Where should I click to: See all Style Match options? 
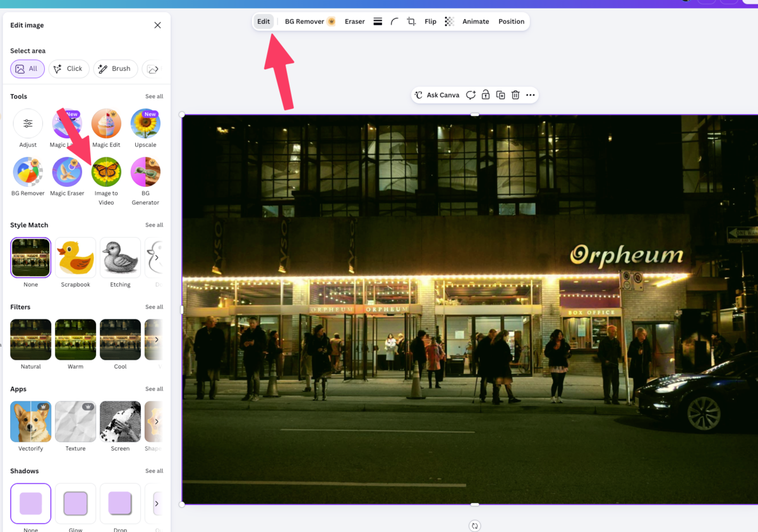click(x=154, y=225)
